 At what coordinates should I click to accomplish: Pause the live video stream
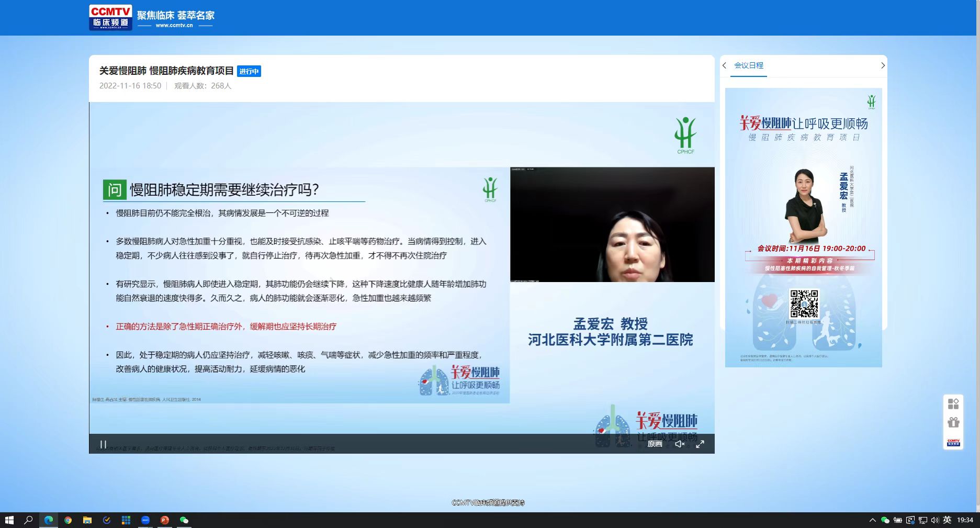103,444
